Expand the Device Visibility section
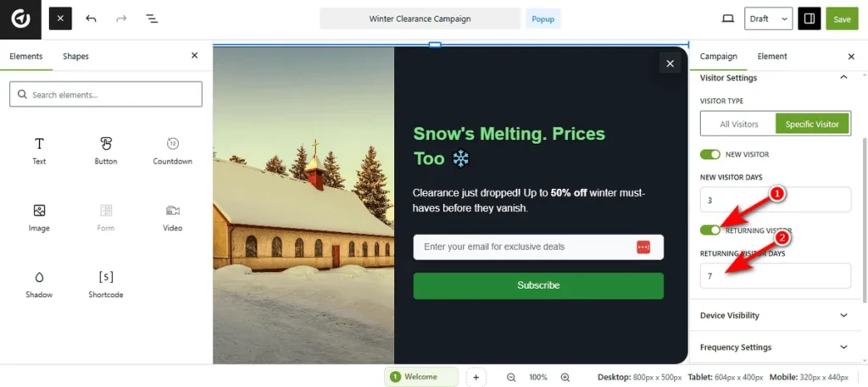Image resolution: width=868 pixels, height=387 pixels. [x=775, y=315]
